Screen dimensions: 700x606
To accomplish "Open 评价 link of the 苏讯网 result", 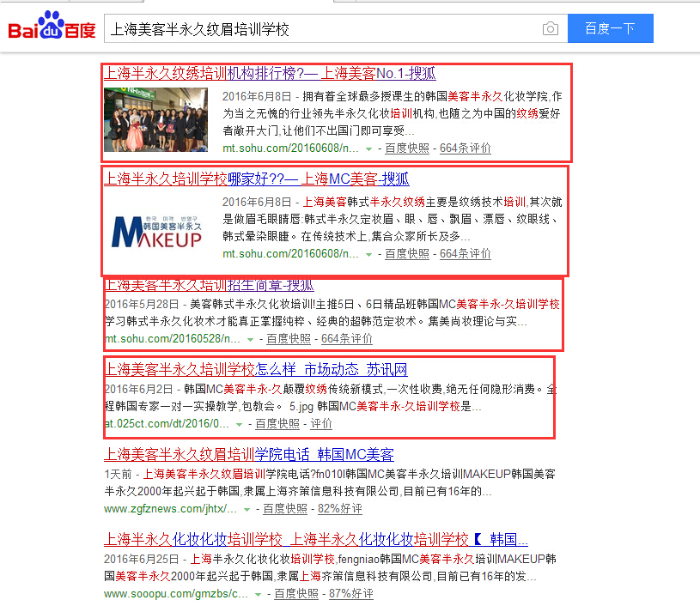I will (321, 423).
